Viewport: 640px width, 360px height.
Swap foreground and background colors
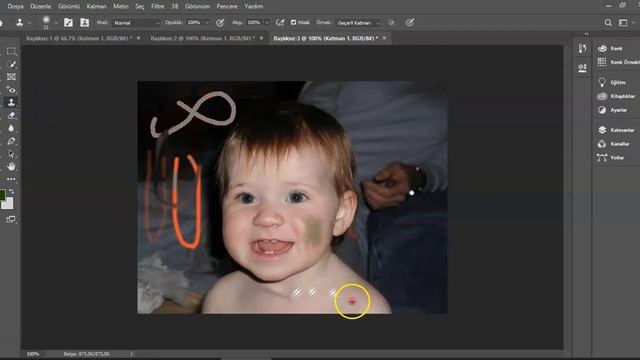pyautogui.click(x=11, y=191)
